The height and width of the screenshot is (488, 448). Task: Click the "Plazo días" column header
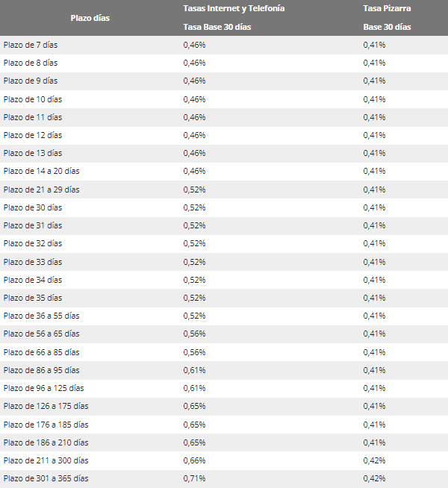pyautogui.click(x=90, y=18)
